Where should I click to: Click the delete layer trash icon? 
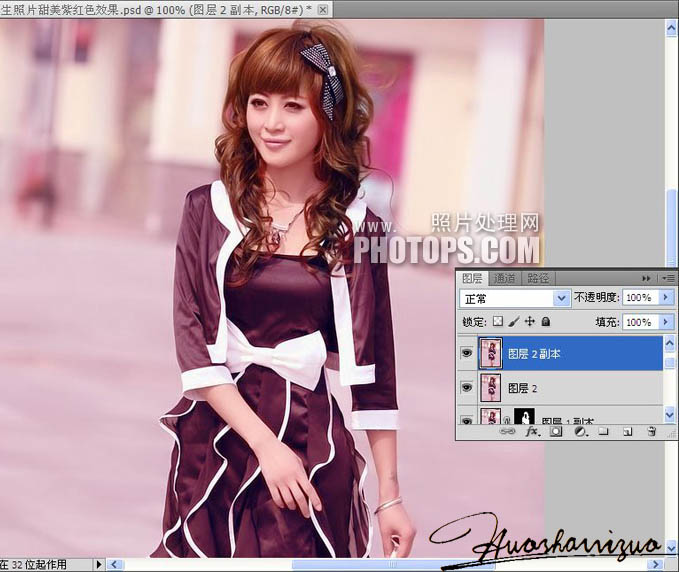point(650,432)
